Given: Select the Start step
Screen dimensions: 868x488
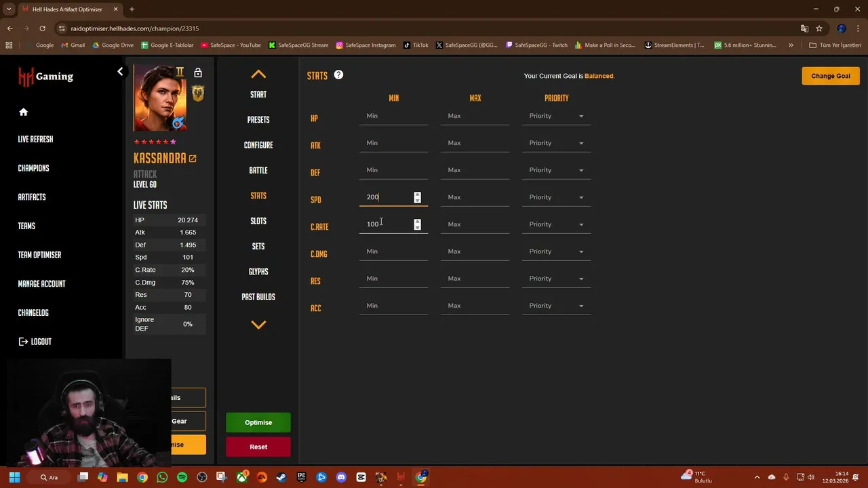Looking at the screenshot, I should click(258, 94).
